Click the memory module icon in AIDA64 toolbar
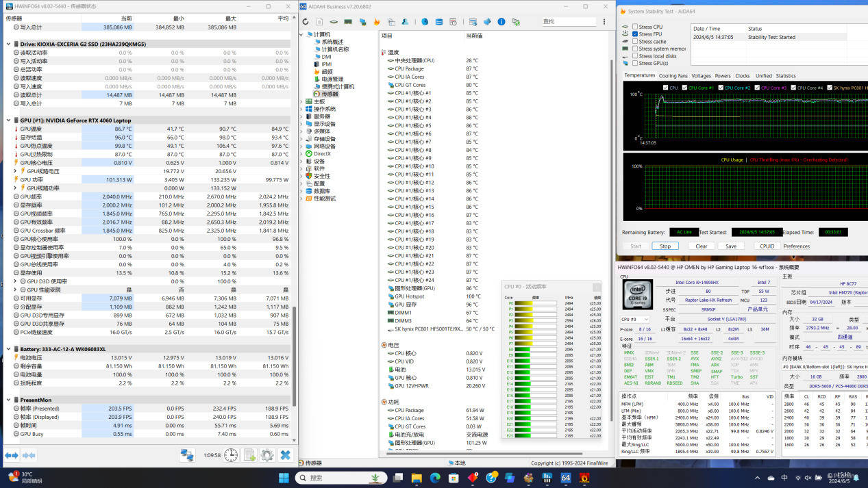This screenshot has height=488, width=868. pos(348,22)
